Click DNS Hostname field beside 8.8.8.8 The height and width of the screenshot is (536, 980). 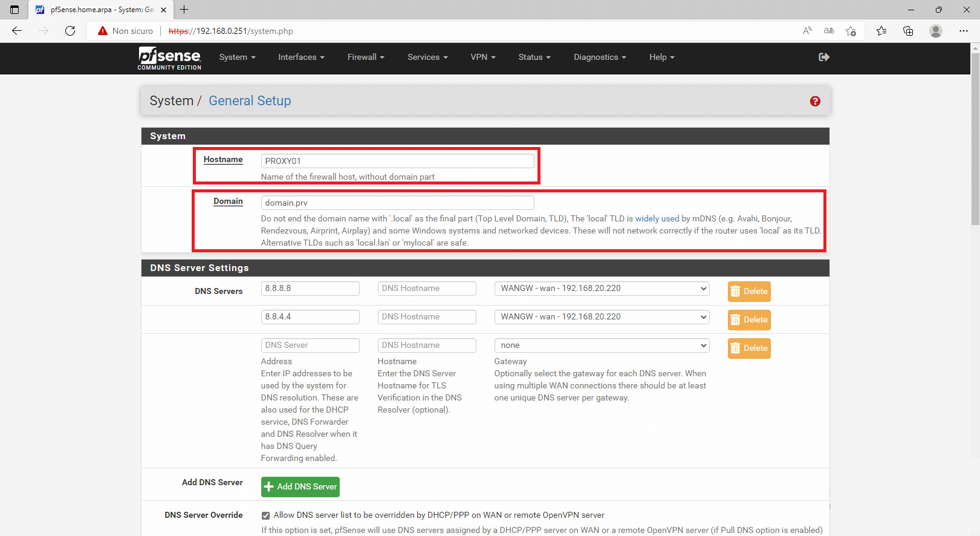[x=427, y=289]
